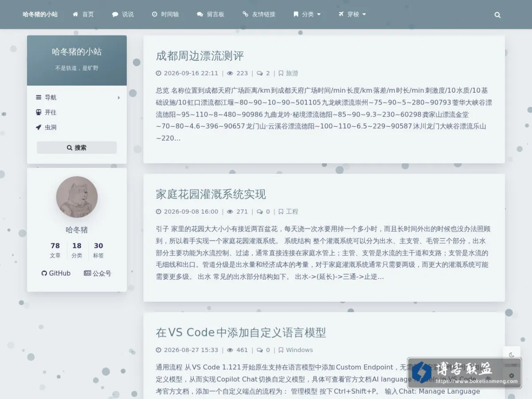532x399 pixels.
Task: Expand the 分类 dropdown in navbar
Action: point(307,14)
